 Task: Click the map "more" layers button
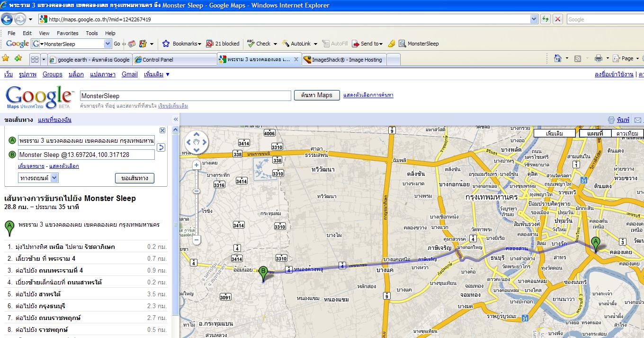[555, 133]
